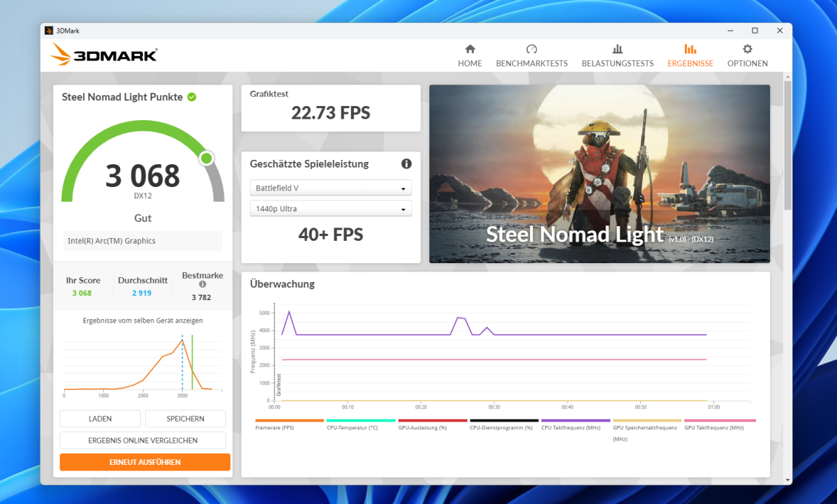Select the ERGEBNISSE menu label
Viewport: 837px width, 504px height.
(x=690, y=64)
